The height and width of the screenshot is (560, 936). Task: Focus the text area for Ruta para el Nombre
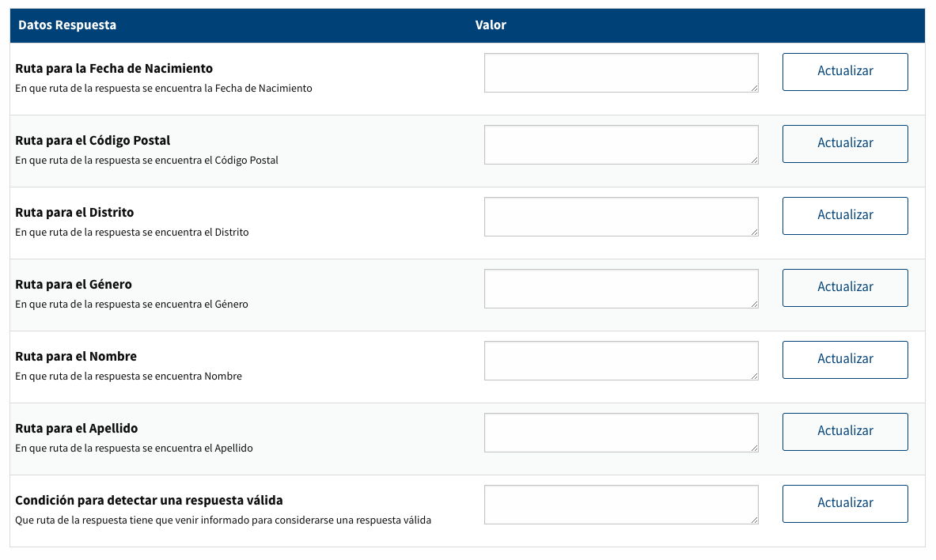(621, 361)
